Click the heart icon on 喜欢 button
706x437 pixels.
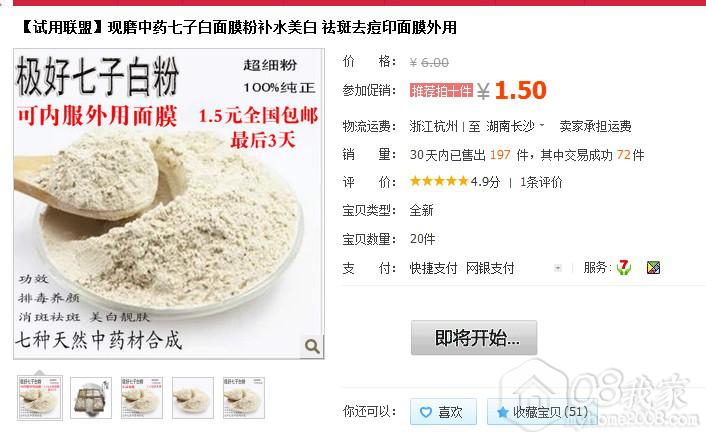point(425,412)
